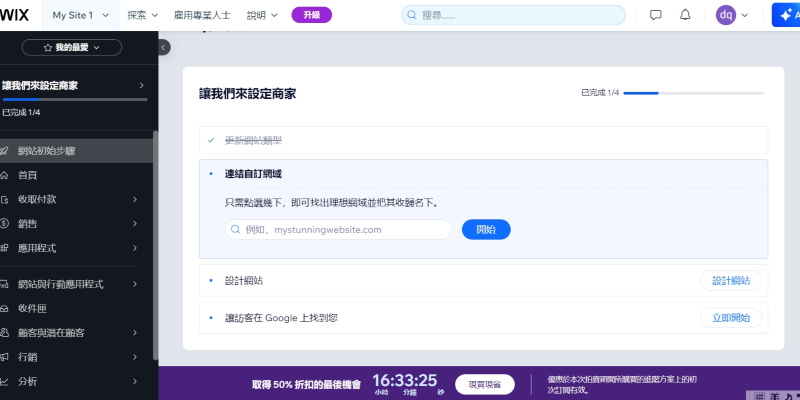Click the megaphone icon beside 行銷
The height and width of the screenshot is (400, 800).
tap(5, 357)
